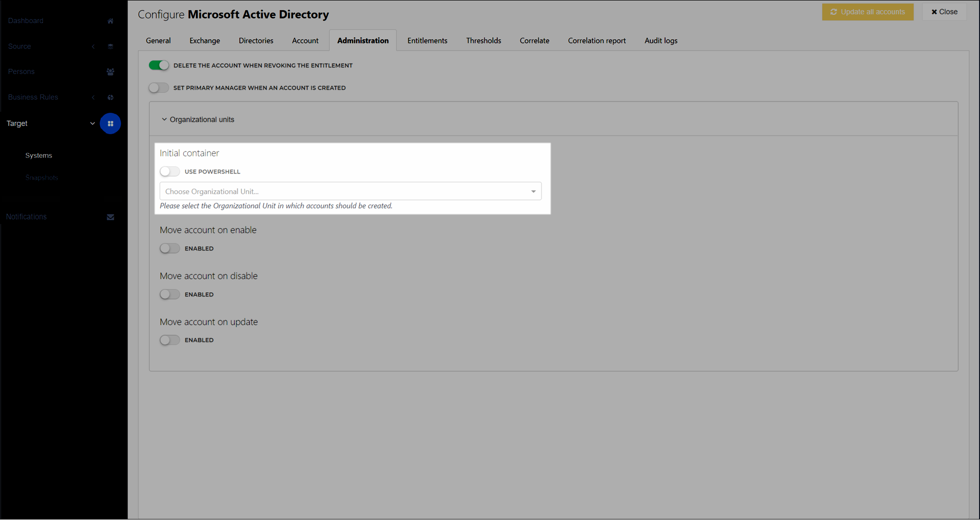The width and height of the screenshot is (980, 520).
Task: Expand the Business Rules chevron
Action: coord(93,97)
